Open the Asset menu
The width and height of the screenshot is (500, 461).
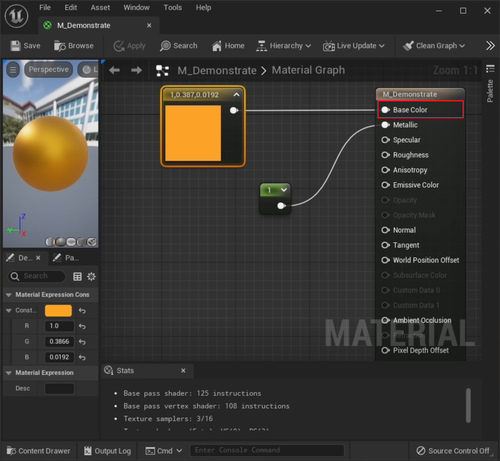click(100, 8)
